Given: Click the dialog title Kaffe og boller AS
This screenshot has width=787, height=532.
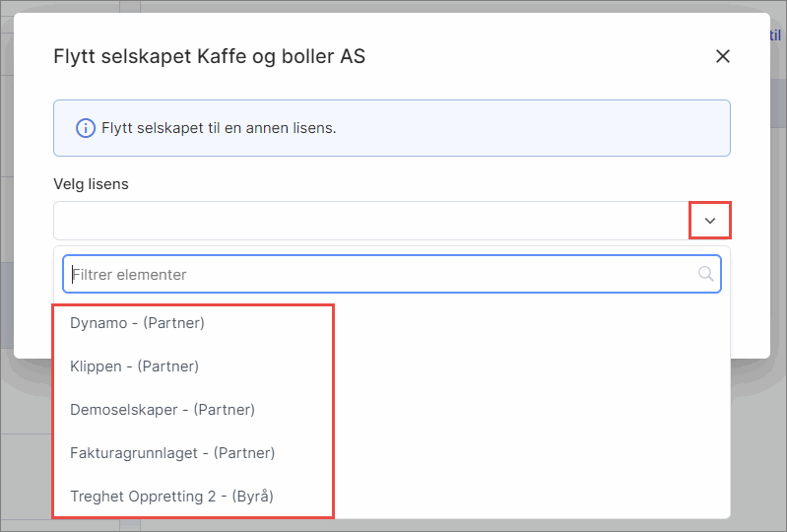Looking at the screenshot, I should [x=209, y=56].
